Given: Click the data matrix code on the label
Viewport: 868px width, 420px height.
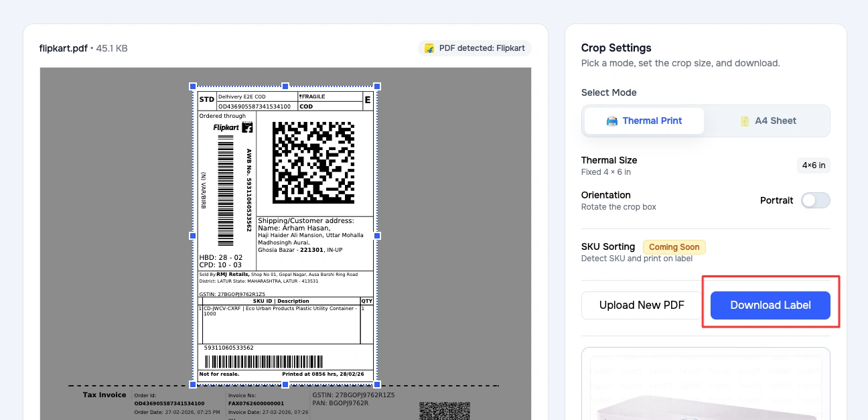Looking at the screenshot, I should (313, 163).
